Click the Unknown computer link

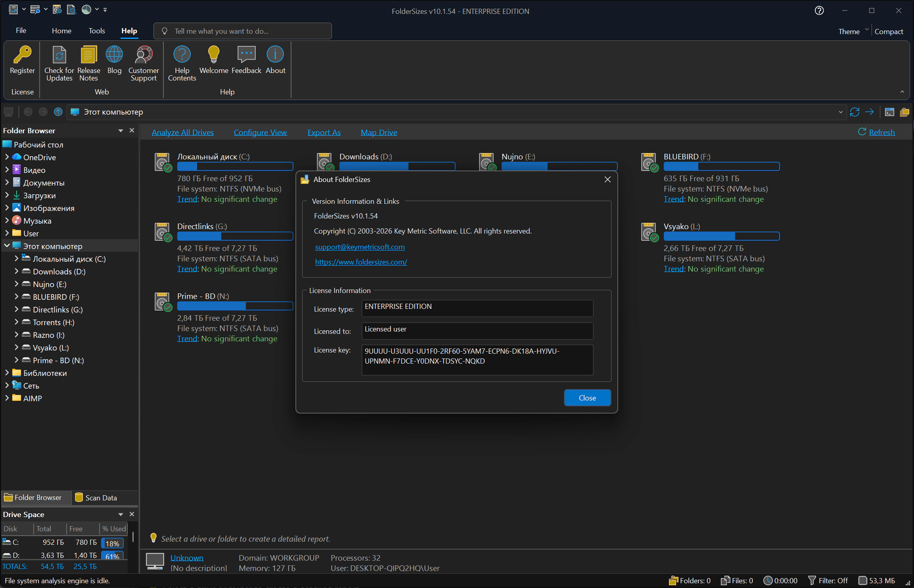click(187, 558)
